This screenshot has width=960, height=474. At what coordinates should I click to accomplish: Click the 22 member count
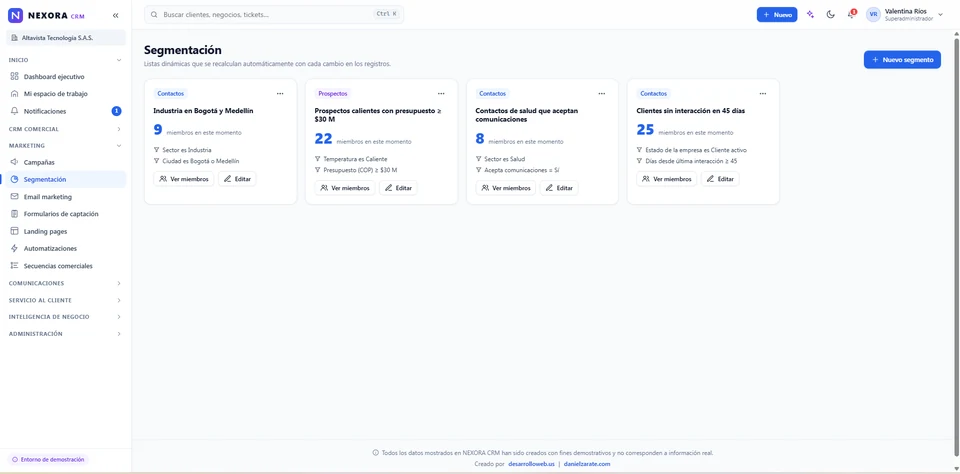323,139
